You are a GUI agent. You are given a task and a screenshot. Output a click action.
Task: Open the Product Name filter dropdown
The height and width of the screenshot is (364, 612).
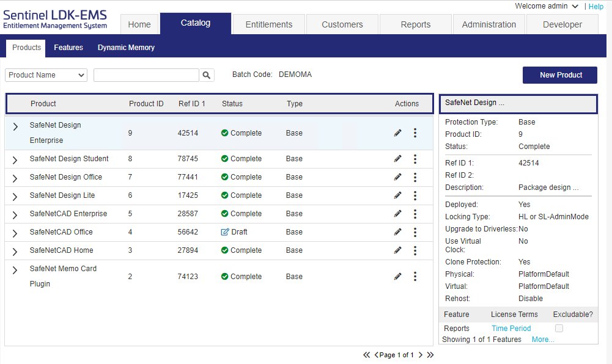pyautogui.click(x=46, y=75)
